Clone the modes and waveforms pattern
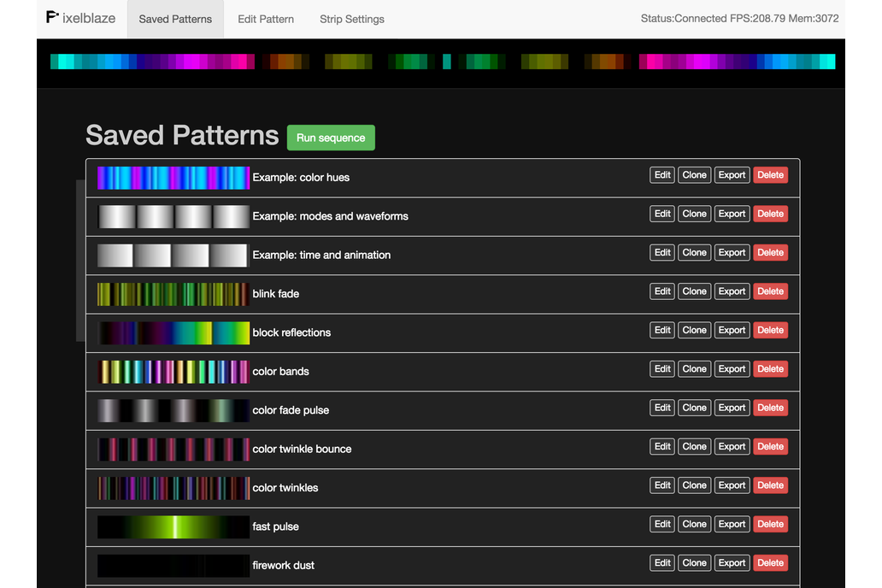This screenshot has width=882, height=588. coord(694,214)
